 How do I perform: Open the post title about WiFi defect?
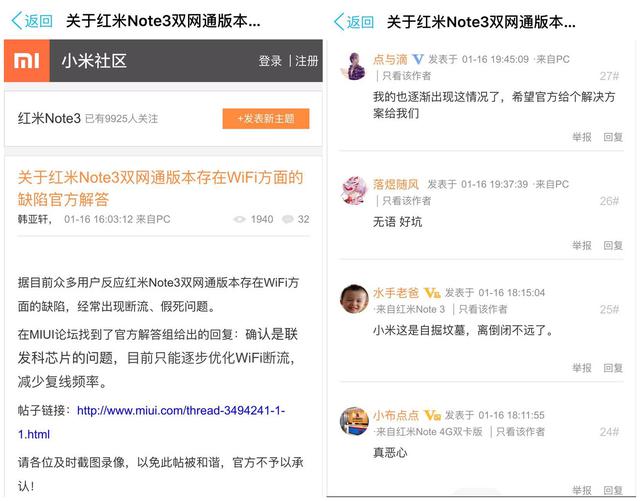160,188
